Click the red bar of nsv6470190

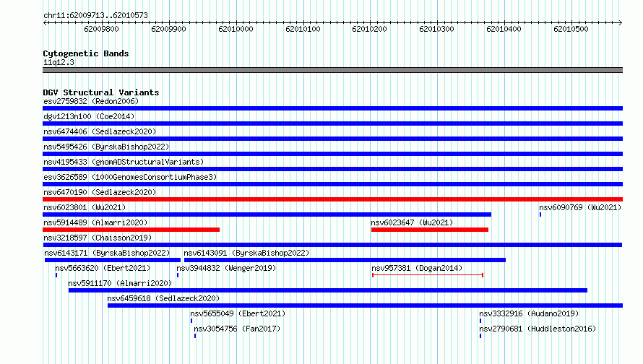click(332, 199)
